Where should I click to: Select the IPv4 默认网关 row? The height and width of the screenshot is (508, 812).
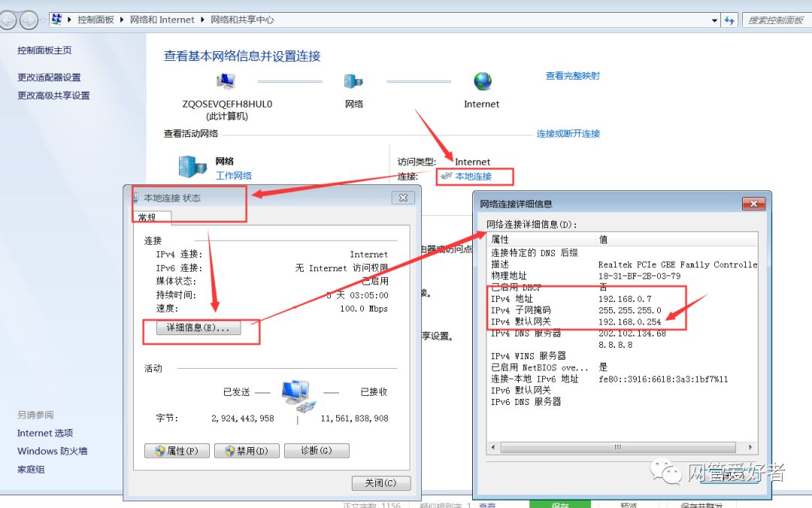[x=622, y=322]
